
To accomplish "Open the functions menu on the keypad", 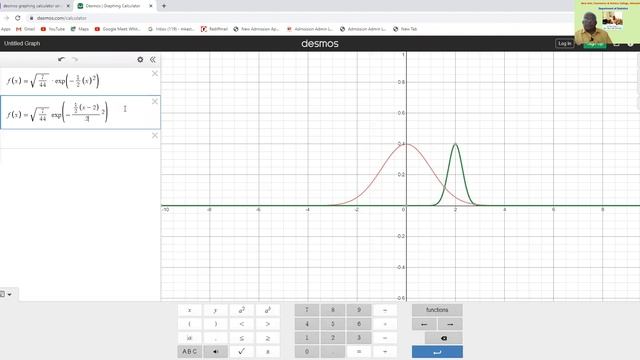I will (x=437, y=310).
